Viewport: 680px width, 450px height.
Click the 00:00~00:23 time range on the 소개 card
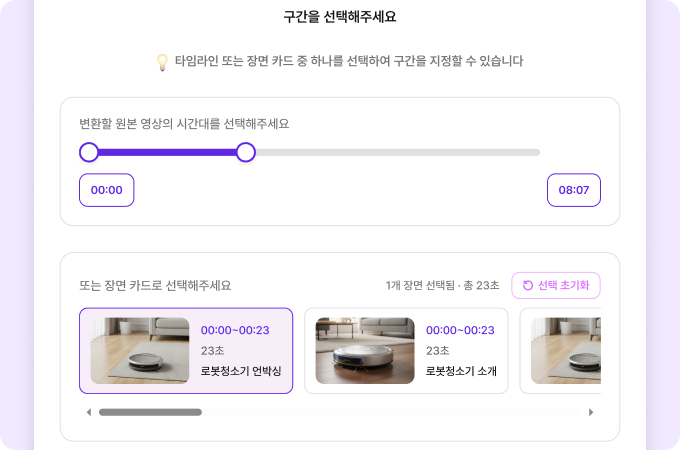pyautogui.click(x=460, y=330)
